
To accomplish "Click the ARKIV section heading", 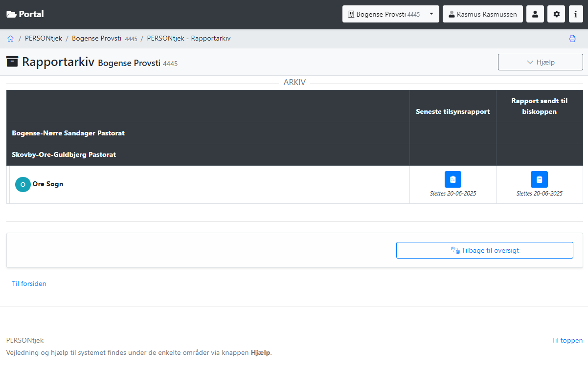I will click(294, 83).
